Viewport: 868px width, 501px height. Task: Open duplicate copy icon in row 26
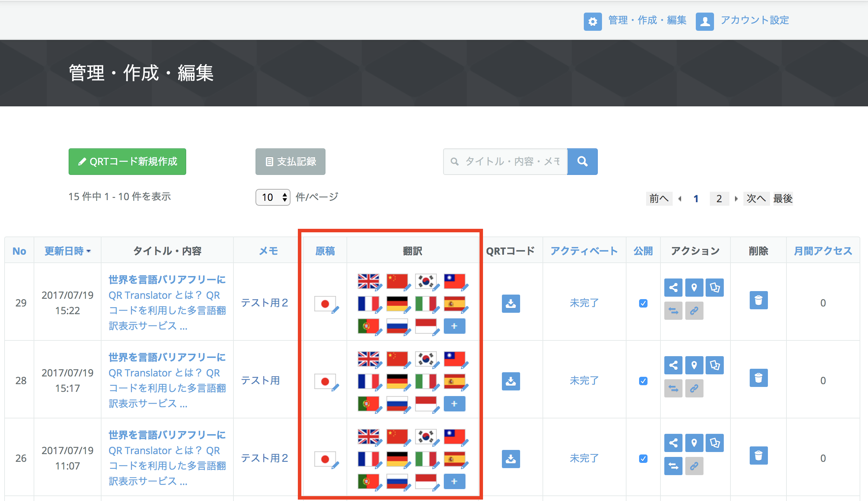(x=714, y=443)
